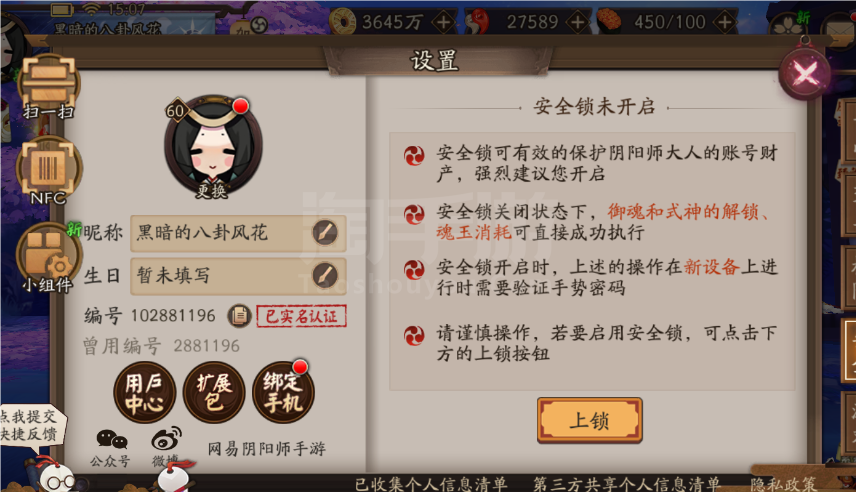Edit nickname with the pencil icon
The image size is (856, 492).
(x=325, y=233)
